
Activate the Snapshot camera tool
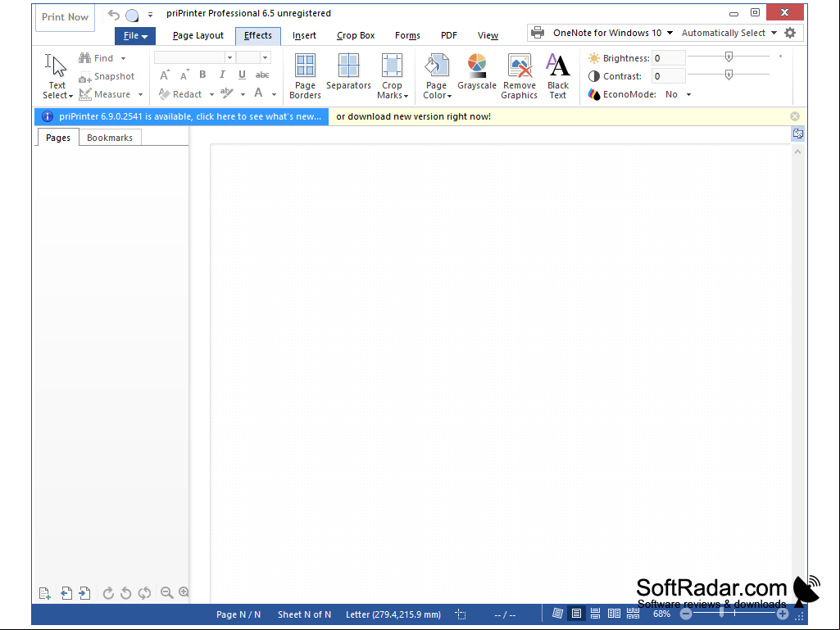107,76
